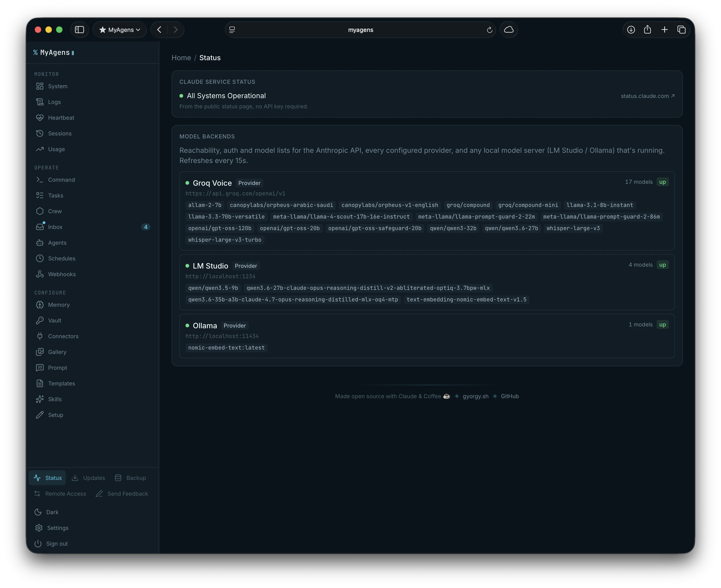Open the Vault page
This screenshot has height=588, width=721.
pos(48,320)
